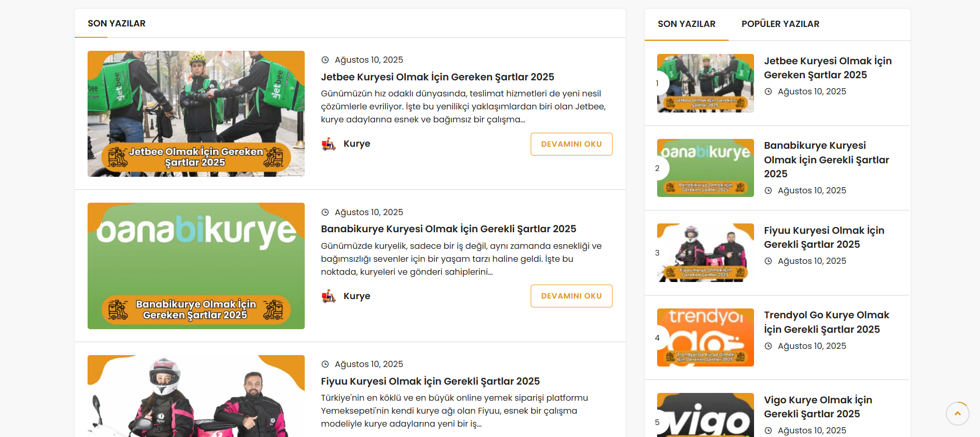The image size is (980, 437).
Task: Open the Kurye category link under the Jetbee article
Action: point(357,144)
